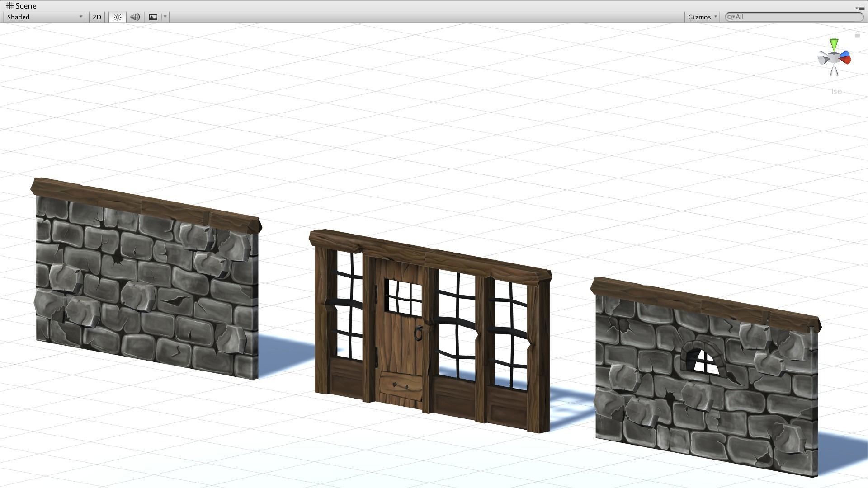868x488 pixels.
Task: Switch to the Scene tab
Action: [21, 6]
